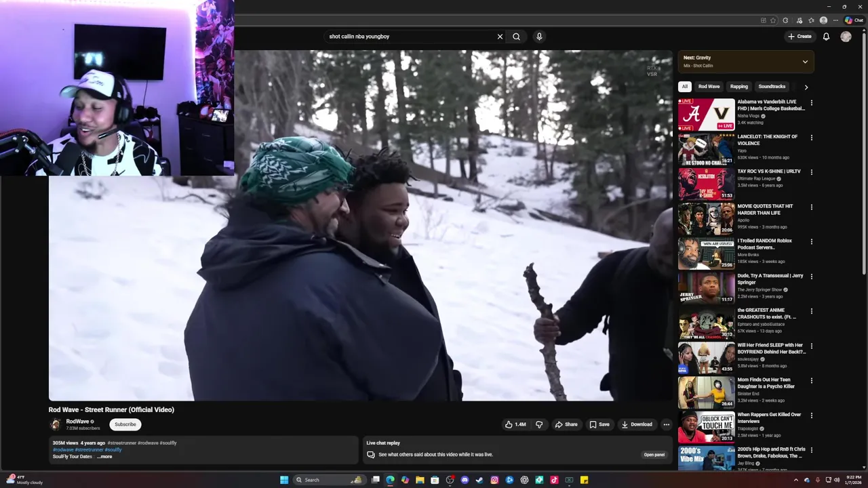Start voice search with the microphone icon
Screen dimensions: 868x488
[539, 37]
